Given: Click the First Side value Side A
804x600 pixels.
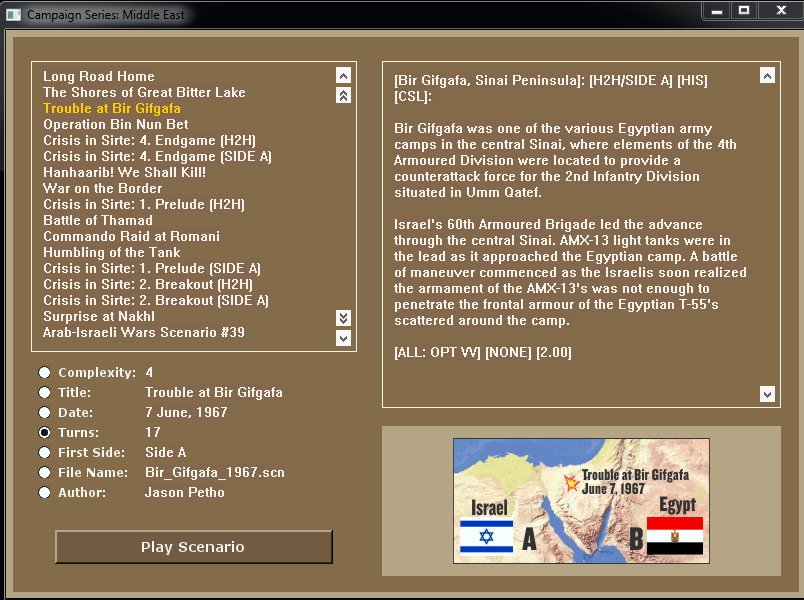Looking at the screenshot, I should pyautogui.click(x=166, y=452).
